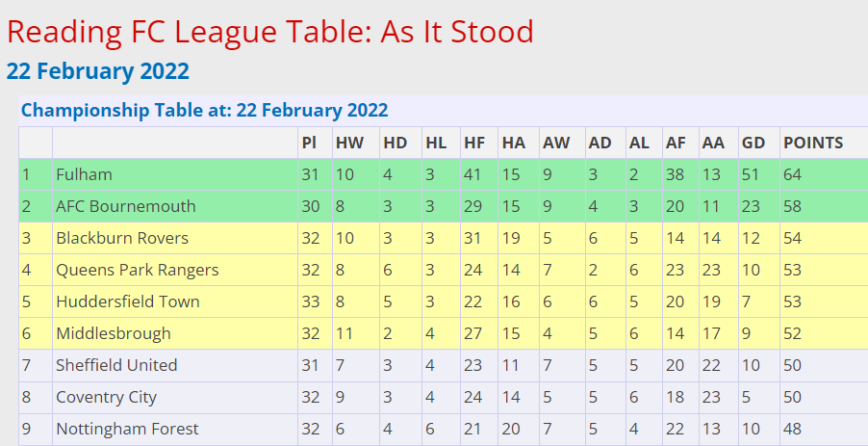The width and height of the screenshot is (868, 446).
Task: Click the Fulham team name
Action: 84,174
